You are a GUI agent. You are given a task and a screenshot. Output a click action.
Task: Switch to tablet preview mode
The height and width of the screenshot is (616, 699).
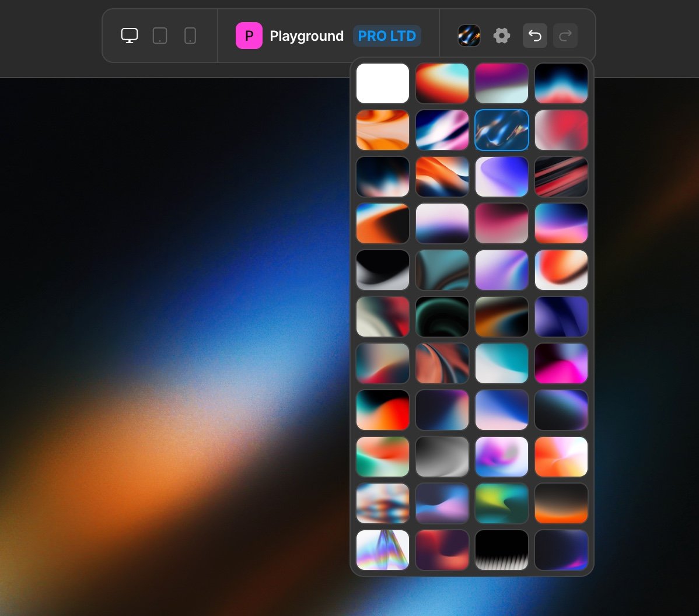point(160,36)
